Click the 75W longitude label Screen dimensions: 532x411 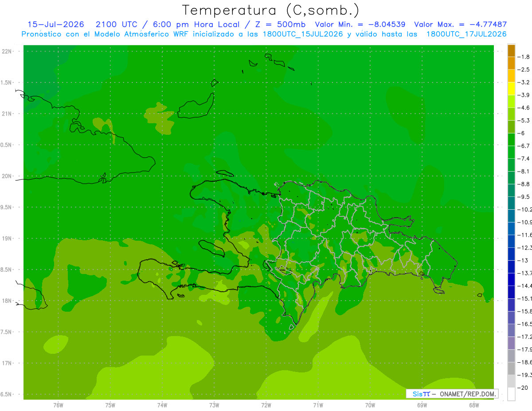coord(110,405)
